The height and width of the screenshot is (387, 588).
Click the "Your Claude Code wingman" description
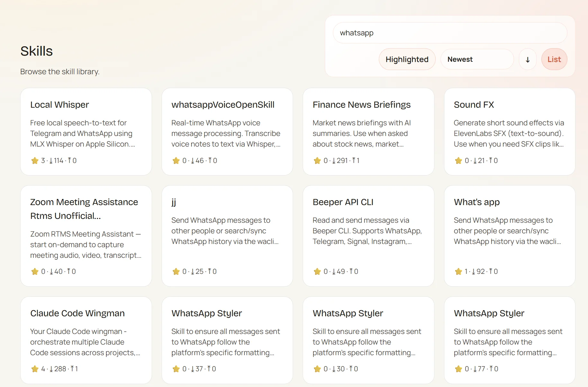[85, 342]
